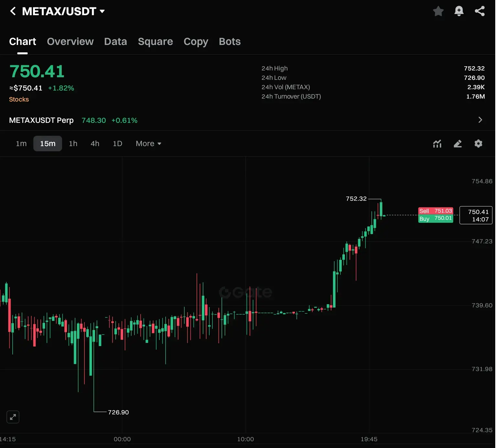Screen dimensions: 503x448
Task: Click the +1.82% change value
Action: click(x=61, y=88)
